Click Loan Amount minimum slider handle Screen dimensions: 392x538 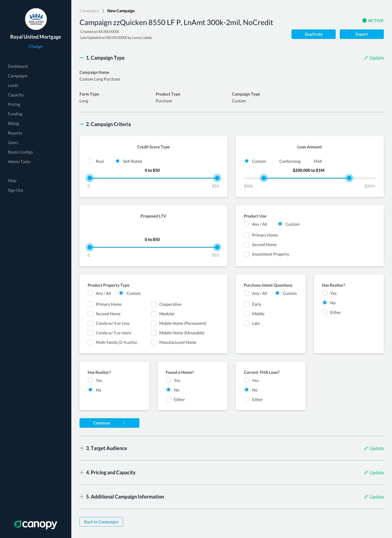[x=264, y=178]
